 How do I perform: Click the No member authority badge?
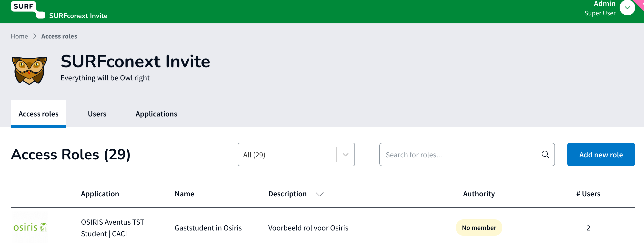(x=479, y=228)
